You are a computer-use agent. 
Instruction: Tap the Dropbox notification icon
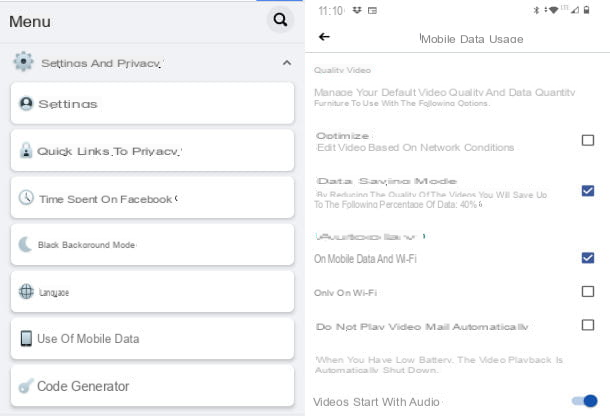click(x=357, y=11)
